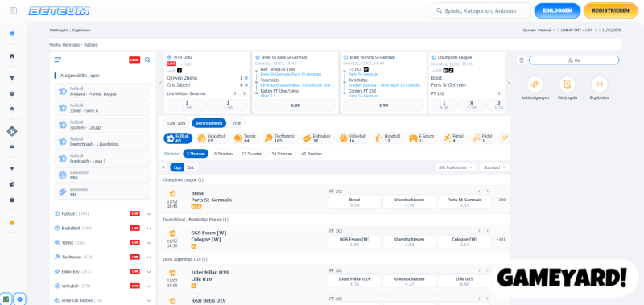Bet on Cologne [W] odds 3.57
Image resolution: width=644 pixels, height=305 pixels.
[464, 241]
